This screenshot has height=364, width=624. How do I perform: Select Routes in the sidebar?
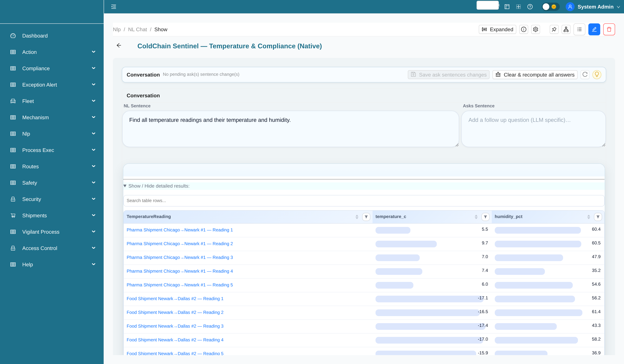(x=52, y=166)
